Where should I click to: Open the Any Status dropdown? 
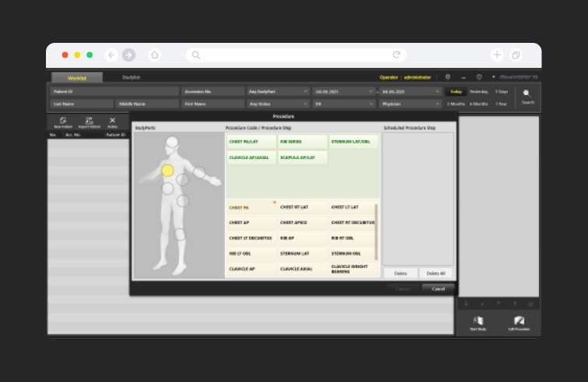tap(278, 104)
